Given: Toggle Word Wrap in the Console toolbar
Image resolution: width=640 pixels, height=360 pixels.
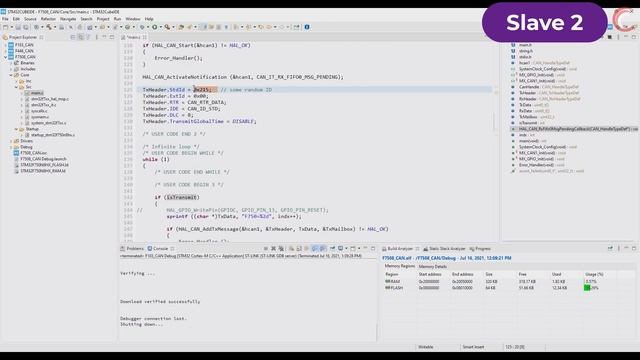Looking at the screenshot, I should 307,249.
